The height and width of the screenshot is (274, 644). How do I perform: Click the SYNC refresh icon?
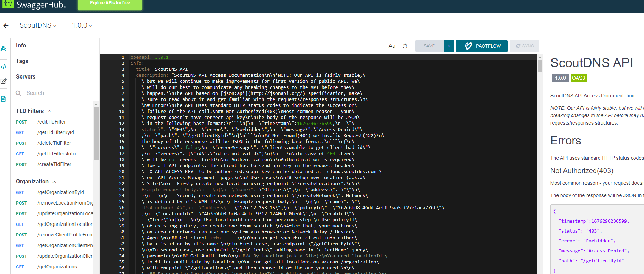(518, 46)
